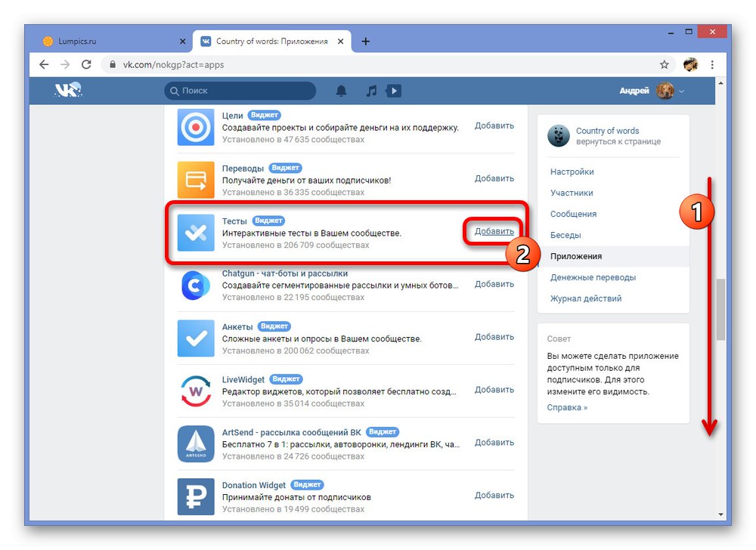Image resolution: width=756 pixels, height=550 pixels.
Task: Open Chrome three-dot menu
Action: coord(712,64)
